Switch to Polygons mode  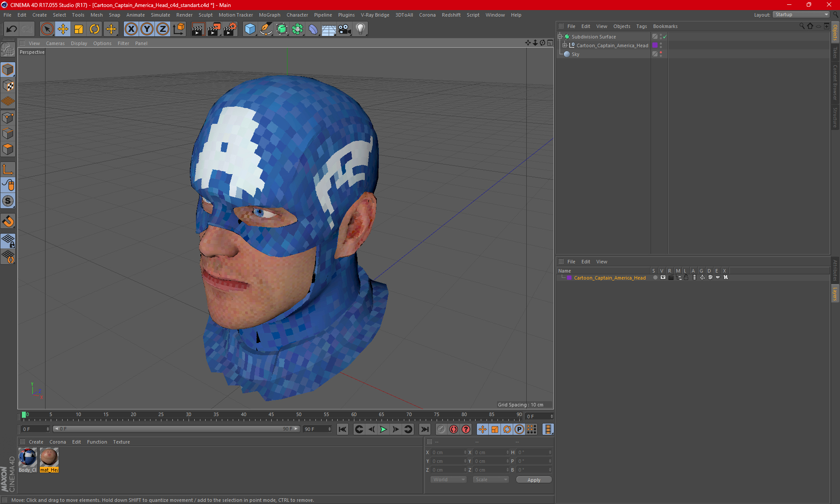pos(8,149)
